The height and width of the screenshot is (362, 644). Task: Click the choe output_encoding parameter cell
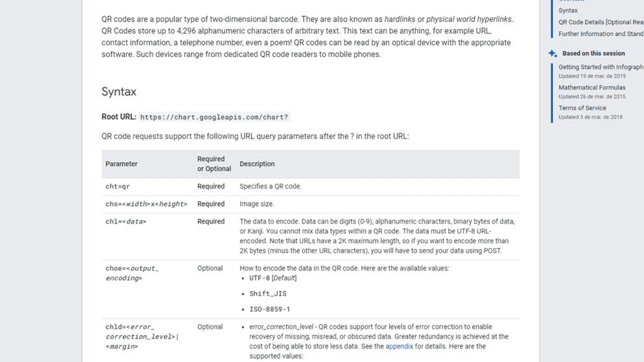point(132,273)
